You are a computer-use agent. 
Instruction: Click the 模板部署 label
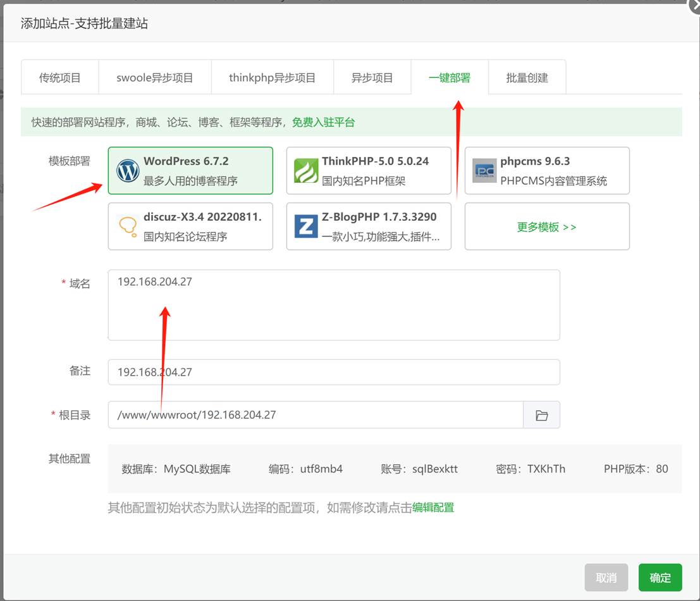[x=69, y=161]
